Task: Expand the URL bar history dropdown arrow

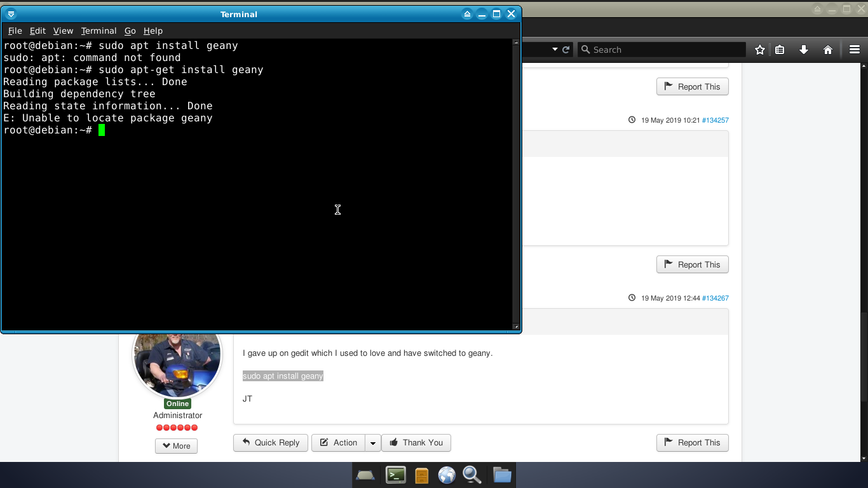Action: click(x=555, y=50)
